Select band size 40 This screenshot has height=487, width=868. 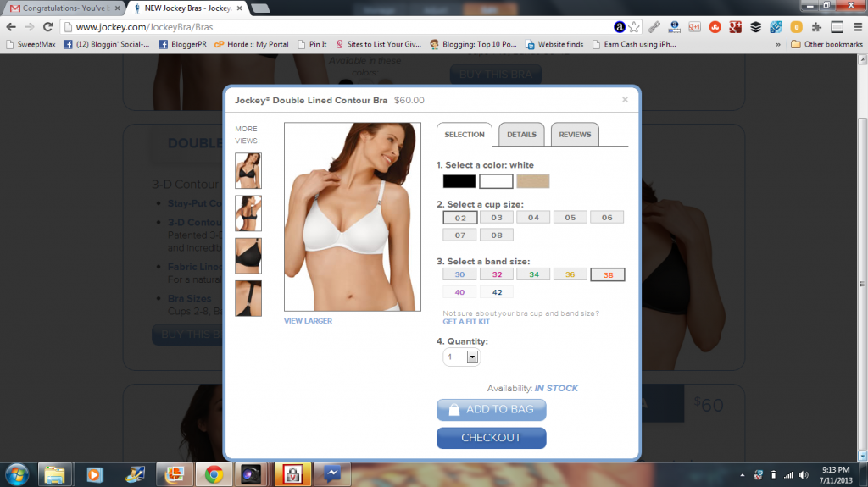(x=459, y=292)
